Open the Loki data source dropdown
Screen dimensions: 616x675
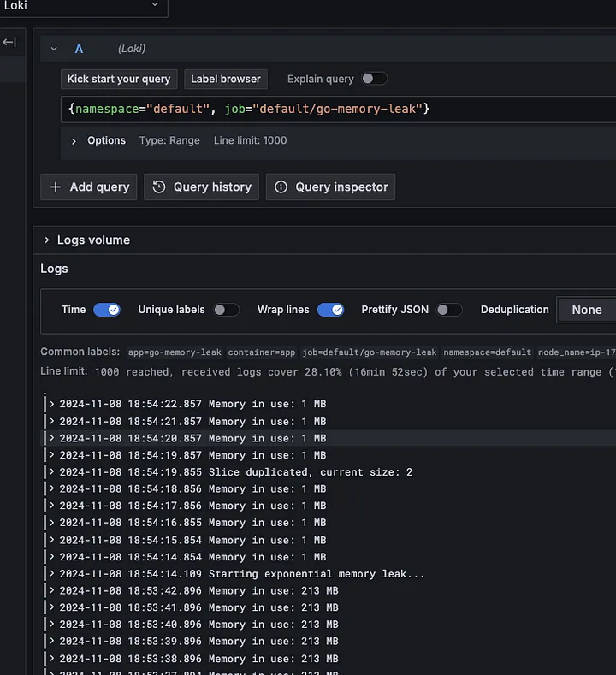(82, 6)
